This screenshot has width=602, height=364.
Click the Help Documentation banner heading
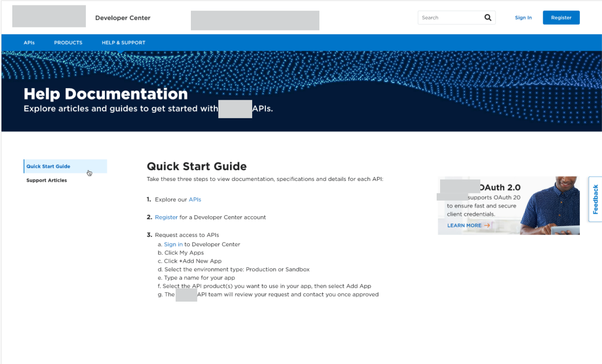click(105, 94)
